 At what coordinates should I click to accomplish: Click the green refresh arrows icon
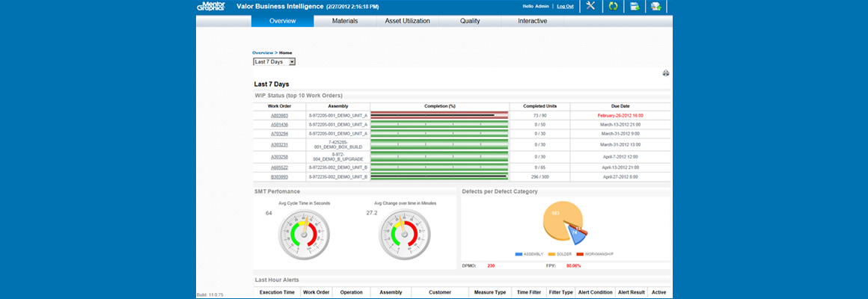click(613, 6)
